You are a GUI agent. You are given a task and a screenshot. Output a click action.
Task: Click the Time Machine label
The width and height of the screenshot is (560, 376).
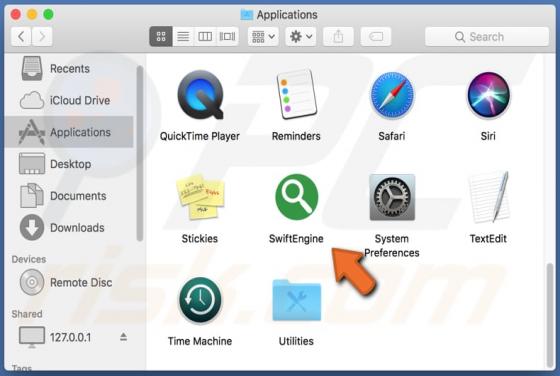click(200, 341)
